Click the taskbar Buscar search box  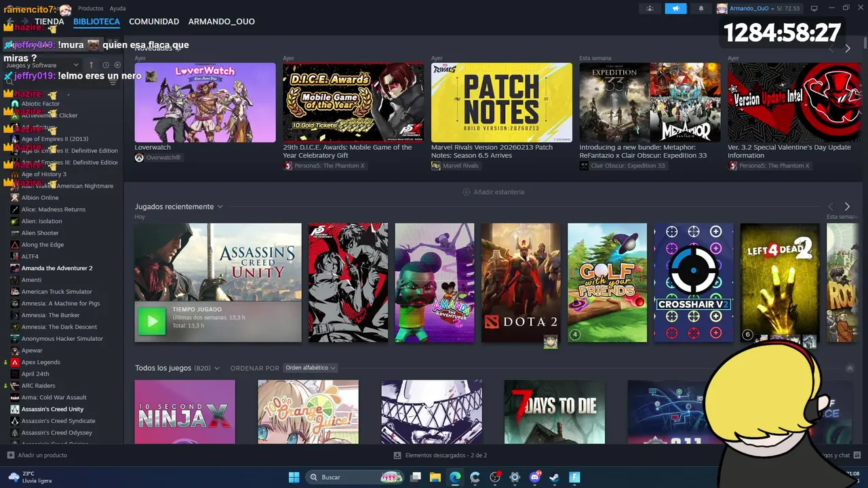click(356, 477)
